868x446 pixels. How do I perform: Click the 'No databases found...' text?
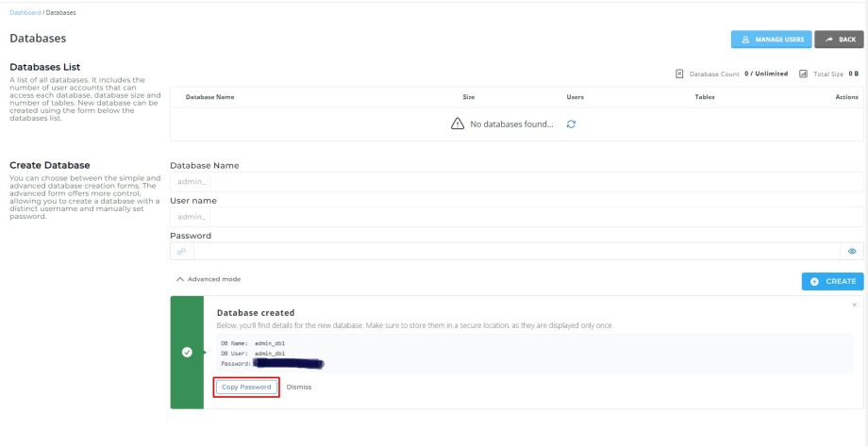pyautogui.click(x=511, y=124)
